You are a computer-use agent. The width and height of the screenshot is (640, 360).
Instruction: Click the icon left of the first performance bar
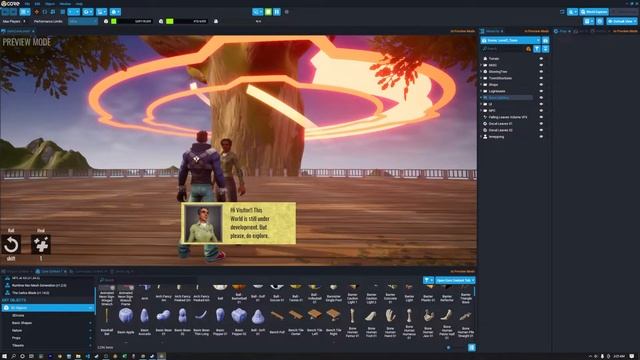tap(106, 21)
